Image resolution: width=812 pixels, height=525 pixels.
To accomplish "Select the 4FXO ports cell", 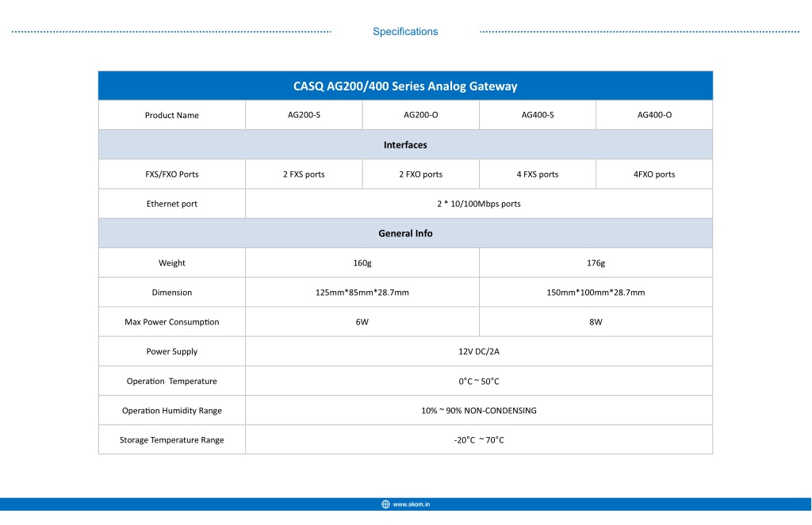I will pyautogui.click(x=654, y=174).
